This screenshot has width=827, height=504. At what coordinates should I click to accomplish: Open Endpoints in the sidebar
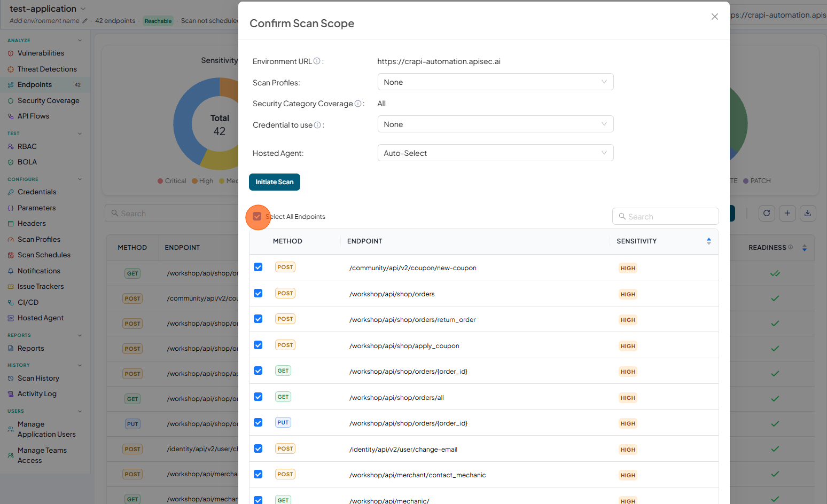tap(45, 85)
